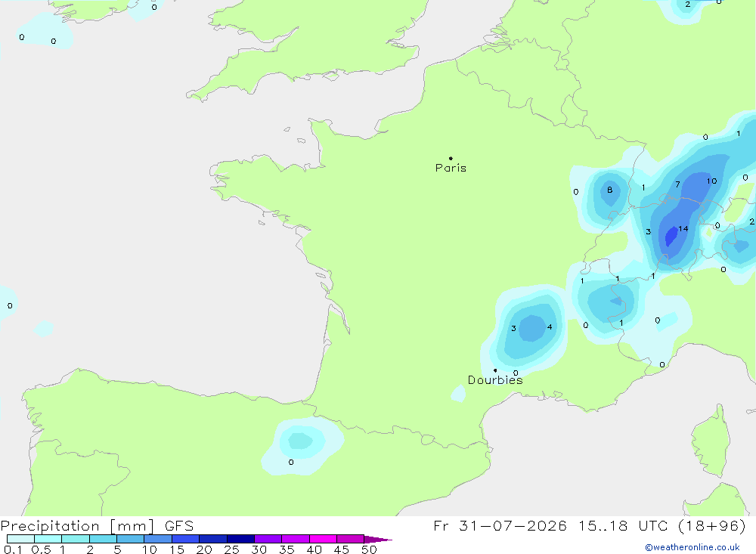Select the 30–35 mm legend swatch
The width and height of the screenshot is (756, 554).
268,539
